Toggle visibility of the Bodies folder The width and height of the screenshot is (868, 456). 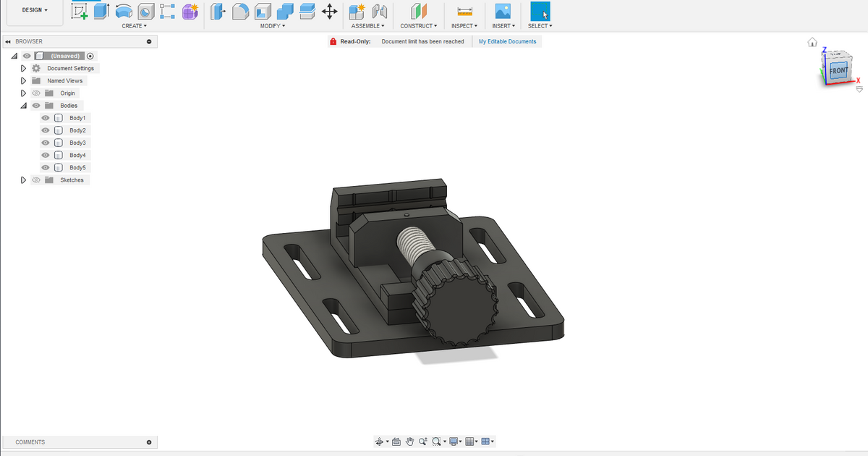pyautogui.click(x=35, y=105)
